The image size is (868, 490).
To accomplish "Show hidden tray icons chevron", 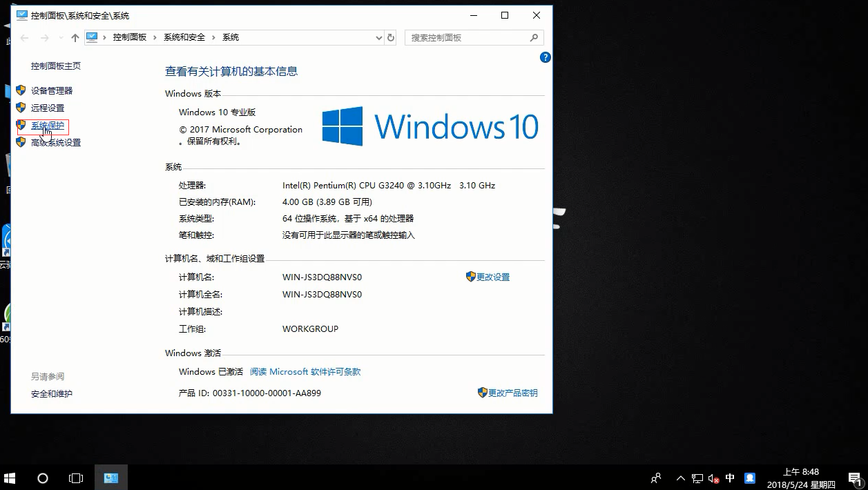I will pyautogui.click(x=681, y=478).
